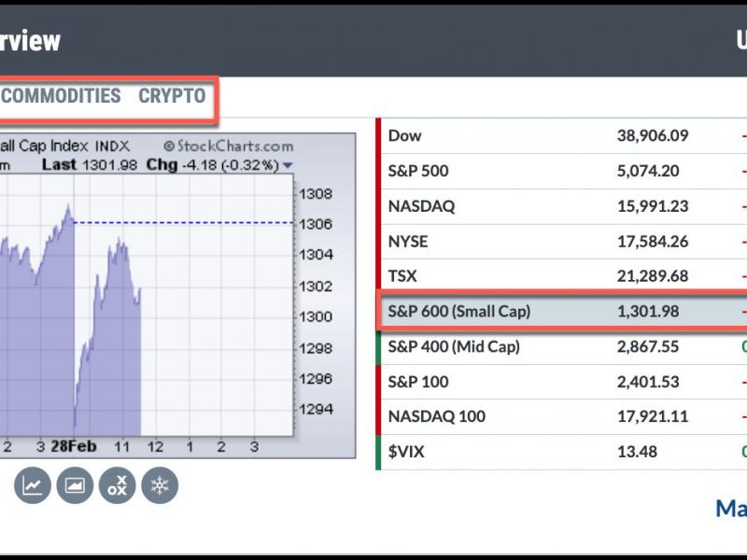
Task: Open the Point & Figure chart icon
Action: [x=118, y=485]
